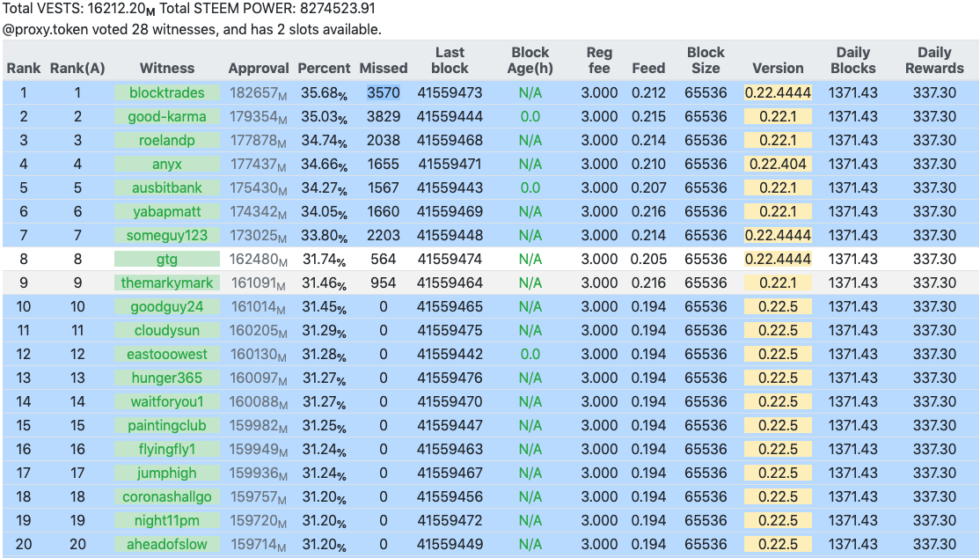
Task: Open the roelandp witness profile
Action: [x=166, y=140]
